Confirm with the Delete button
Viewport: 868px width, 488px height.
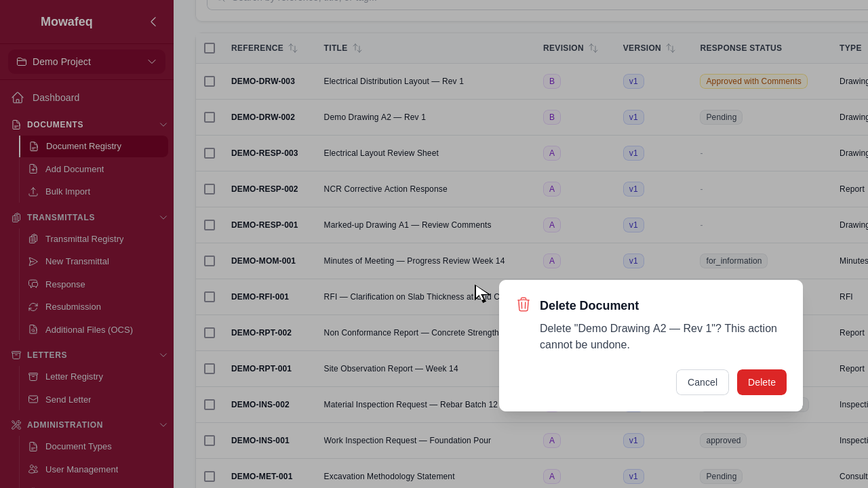pyautogui.click(x=762, y=382)
